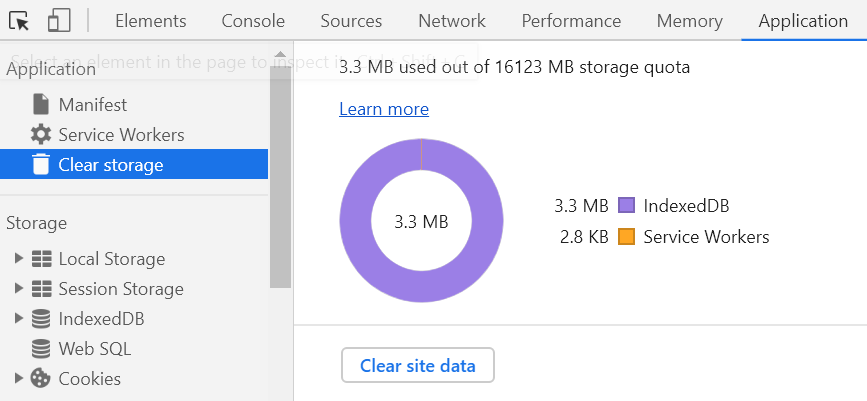The image size is (867, 401).
Task: Click the Cookies cookie icon
Action: click(40, 378)
